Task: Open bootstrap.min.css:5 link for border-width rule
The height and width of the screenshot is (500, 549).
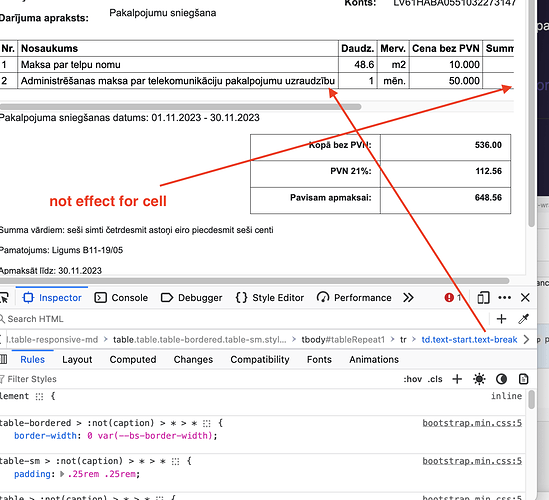Action: click(472, 423)
